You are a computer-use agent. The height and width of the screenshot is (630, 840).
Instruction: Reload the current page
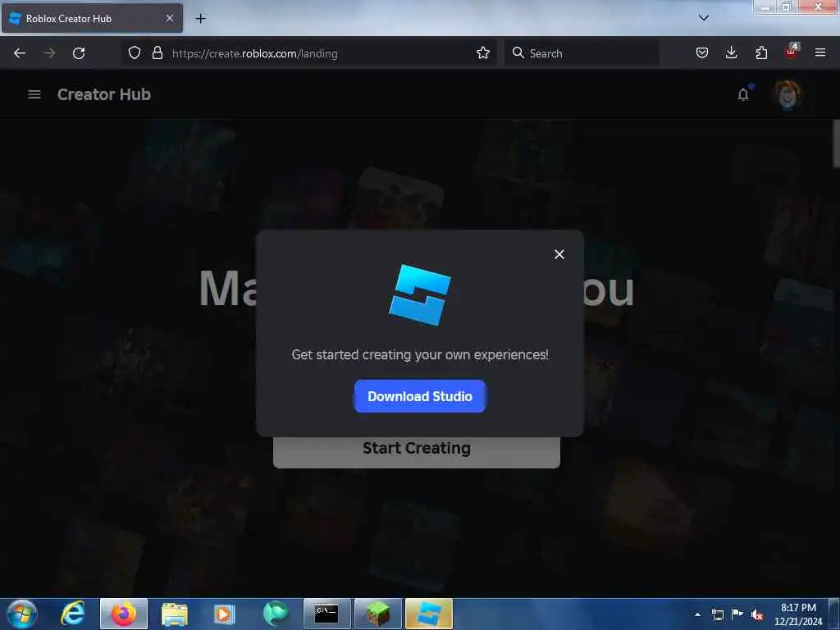[x=79, y=53]
